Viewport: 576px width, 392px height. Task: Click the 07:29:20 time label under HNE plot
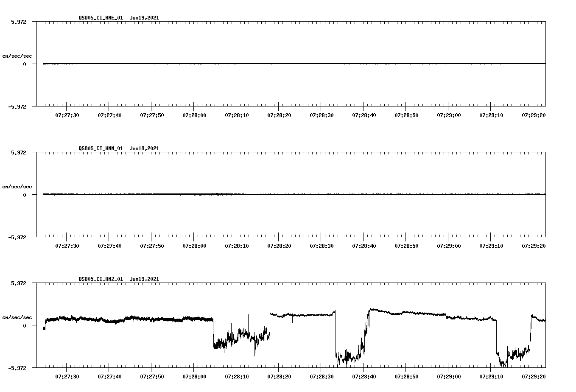[534, 115]
